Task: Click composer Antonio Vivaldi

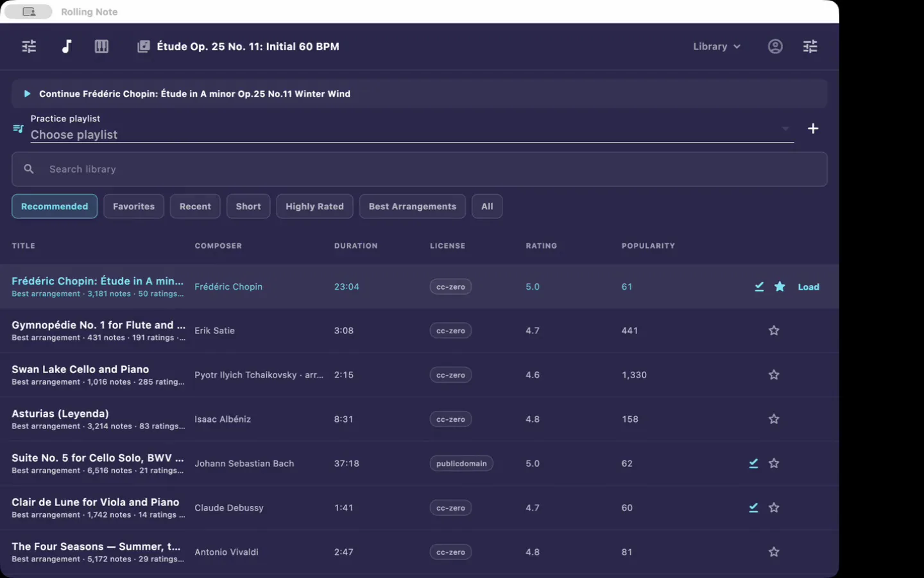Action: click(x=227, y=552)
